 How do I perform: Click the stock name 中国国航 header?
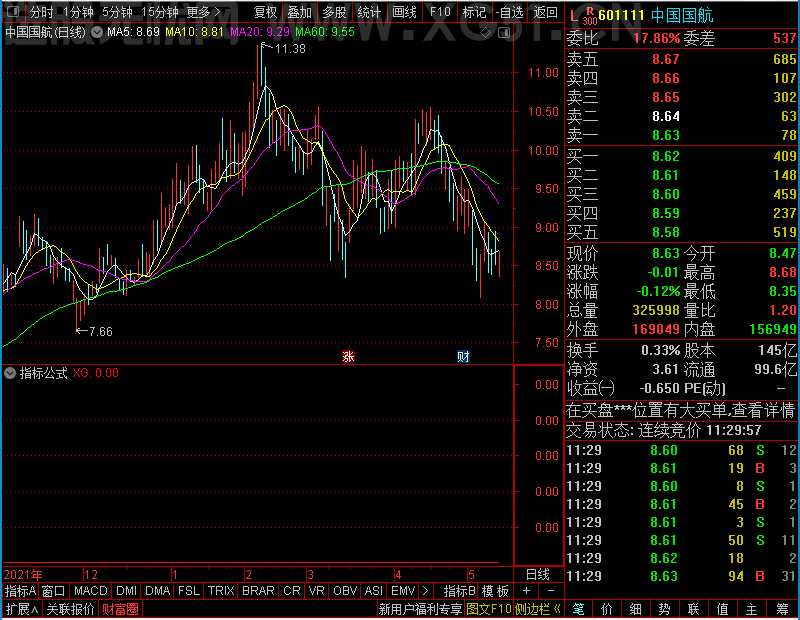click(x=682, y=15)
